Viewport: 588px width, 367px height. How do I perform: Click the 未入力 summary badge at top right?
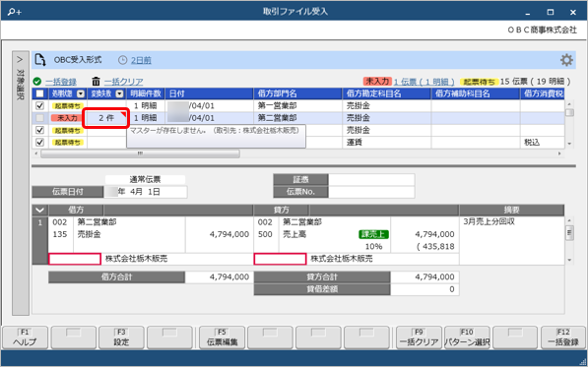click(377, 82)
